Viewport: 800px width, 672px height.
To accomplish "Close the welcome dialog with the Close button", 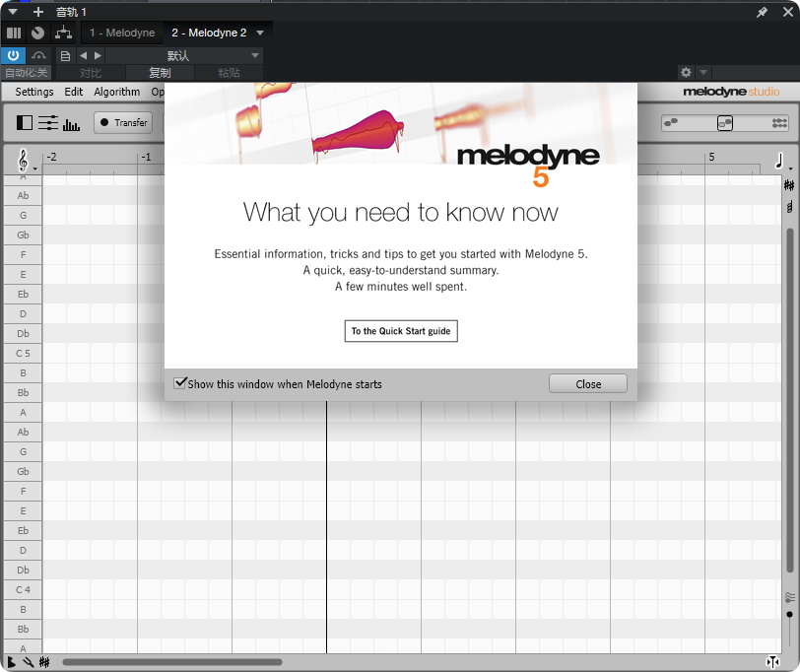I will click(587, 383).
